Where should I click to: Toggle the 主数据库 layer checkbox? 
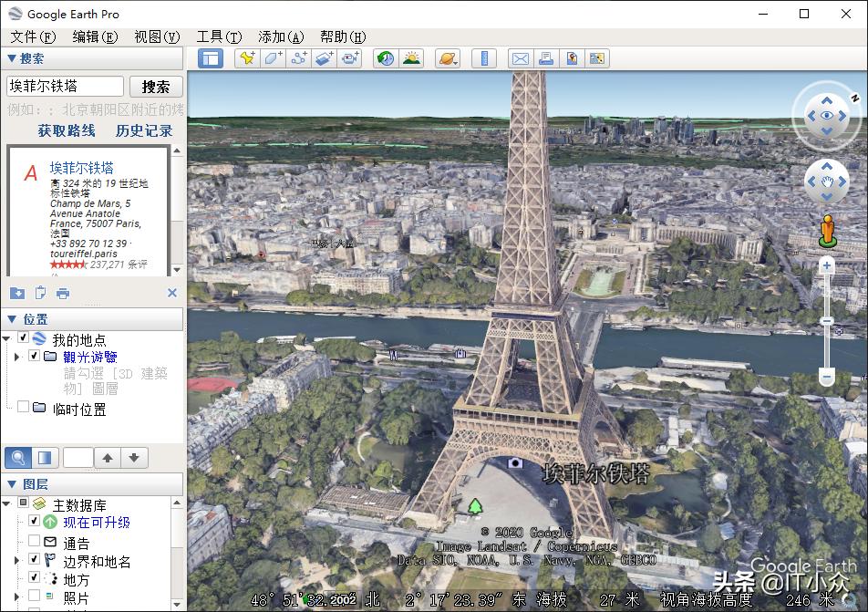24,503
